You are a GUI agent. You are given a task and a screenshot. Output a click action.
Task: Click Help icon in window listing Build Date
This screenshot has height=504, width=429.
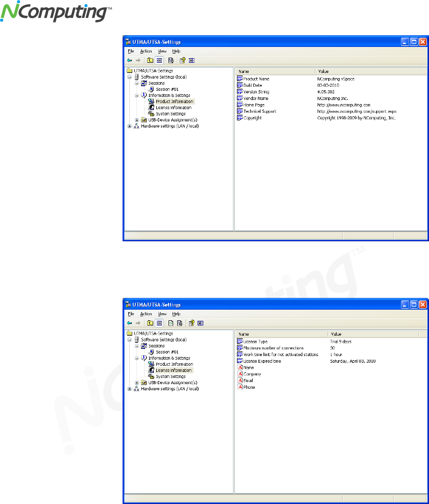tap(182, 60)
